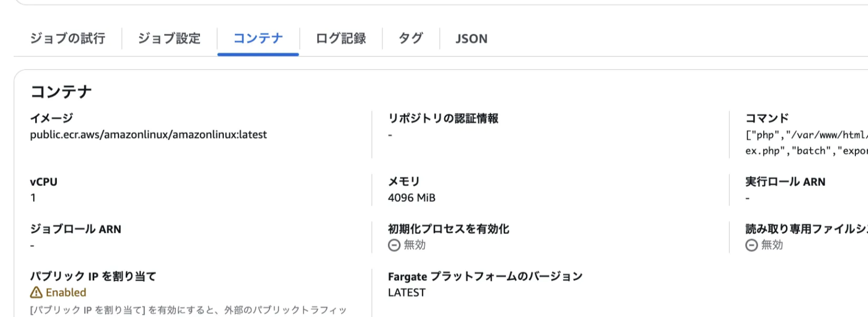
Task: Switch to the タグ tab
Action: click(411, 39)
